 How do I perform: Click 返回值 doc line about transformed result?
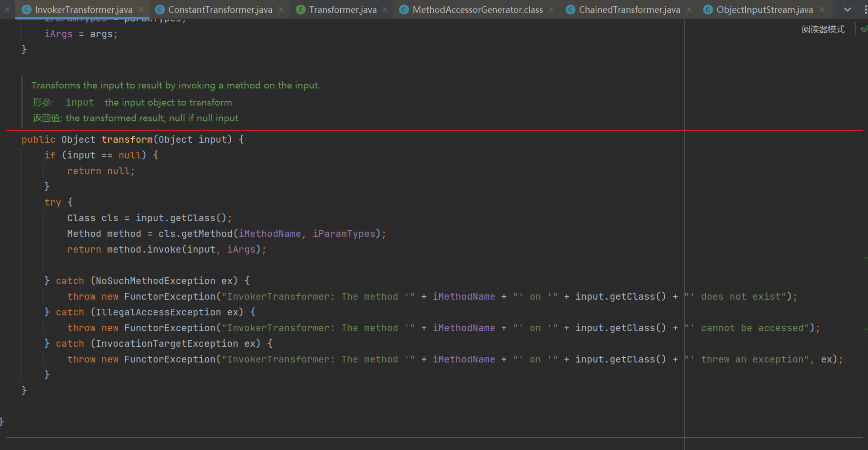(136, 118)
